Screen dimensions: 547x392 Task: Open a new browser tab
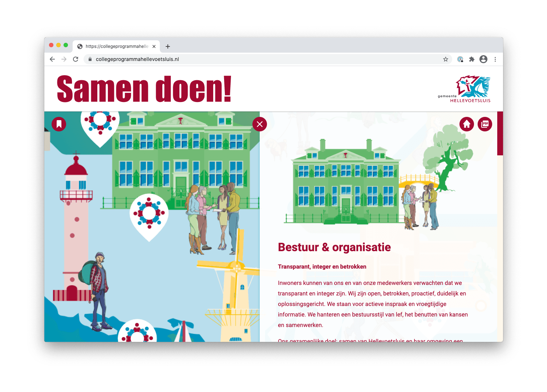click(168, 46)
